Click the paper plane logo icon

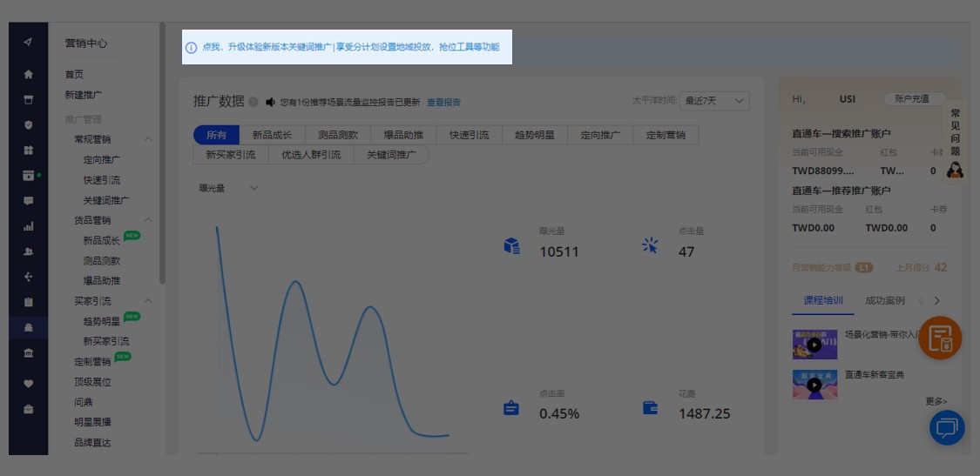29,43
